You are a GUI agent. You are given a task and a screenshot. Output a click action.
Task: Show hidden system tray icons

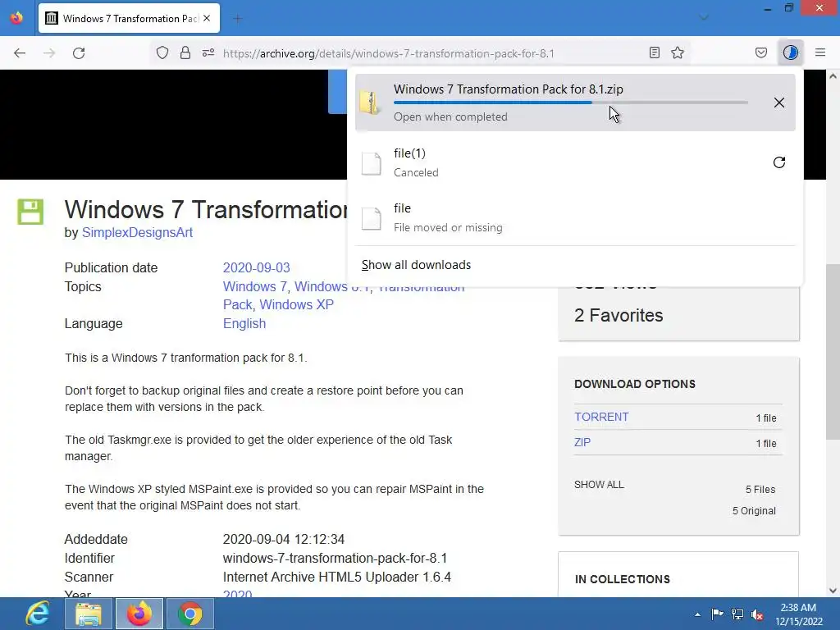click(697, 614)
